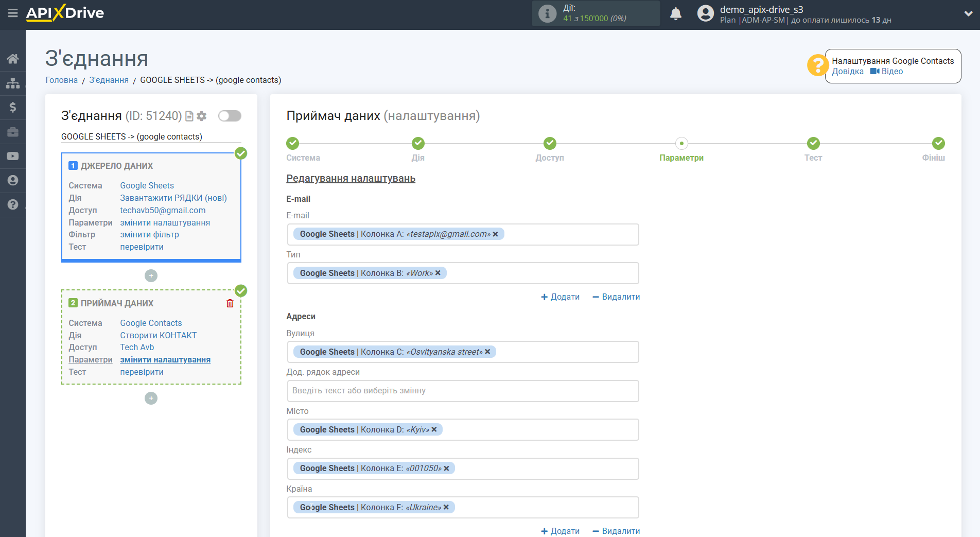Delete the data receiver block
Screen dimensions: 980x537
pyautogui.click(x=230, y=304)
